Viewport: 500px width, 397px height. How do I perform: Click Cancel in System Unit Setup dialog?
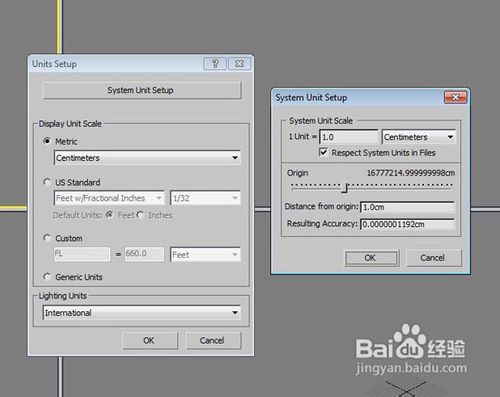[433, 258]
